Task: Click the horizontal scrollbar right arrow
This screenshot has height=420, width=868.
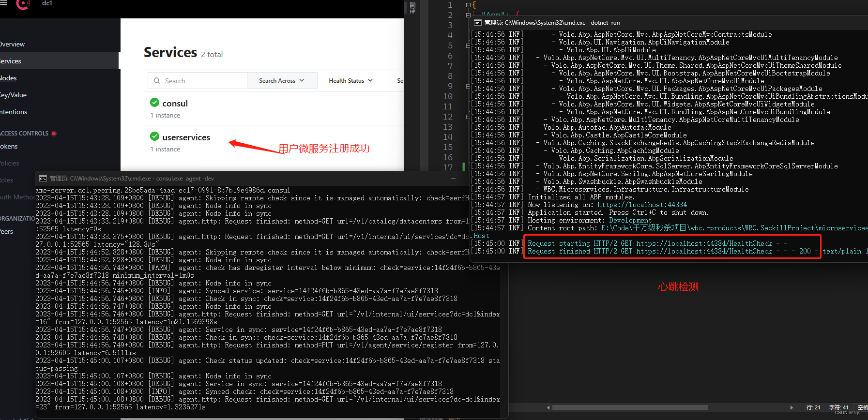Action: pyautogui.click(x=792, y=407)
